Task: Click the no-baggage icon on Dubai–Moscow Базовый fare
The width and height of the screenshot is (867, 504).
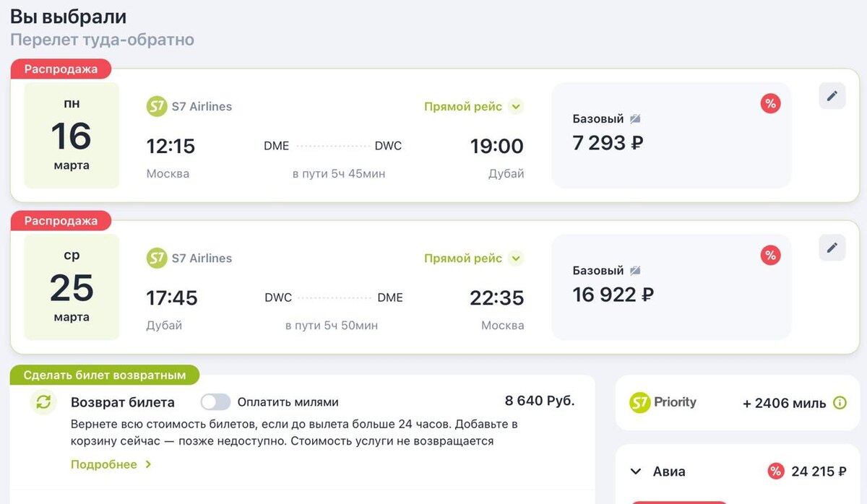Action: pyautogui.click(x=635, y=271)
